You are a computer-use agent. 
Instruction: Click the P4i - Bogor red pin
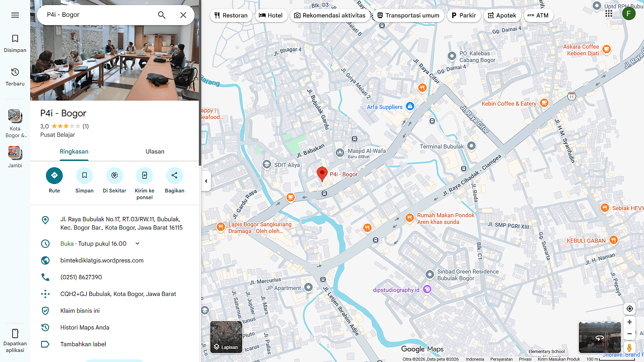pyautogui.click(x=322, y=174)
